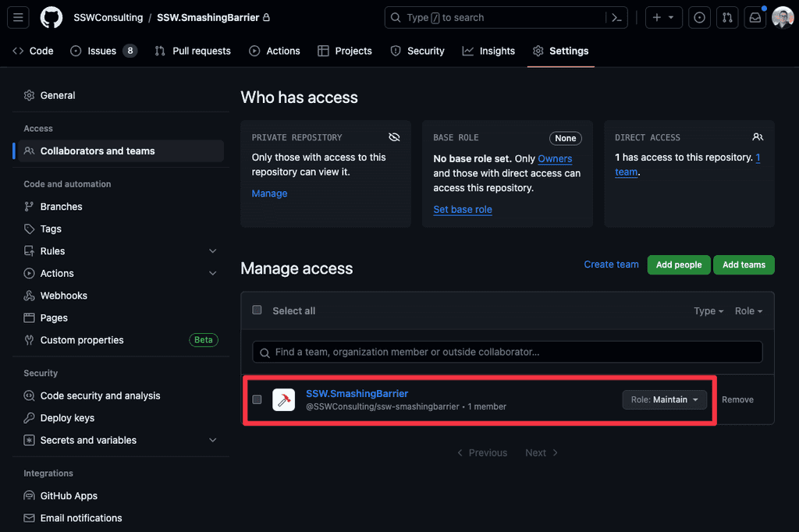Toggle the hamburger navigation menu
The height and width of the screenshot is (532, 799).
[x=17, y=17]
